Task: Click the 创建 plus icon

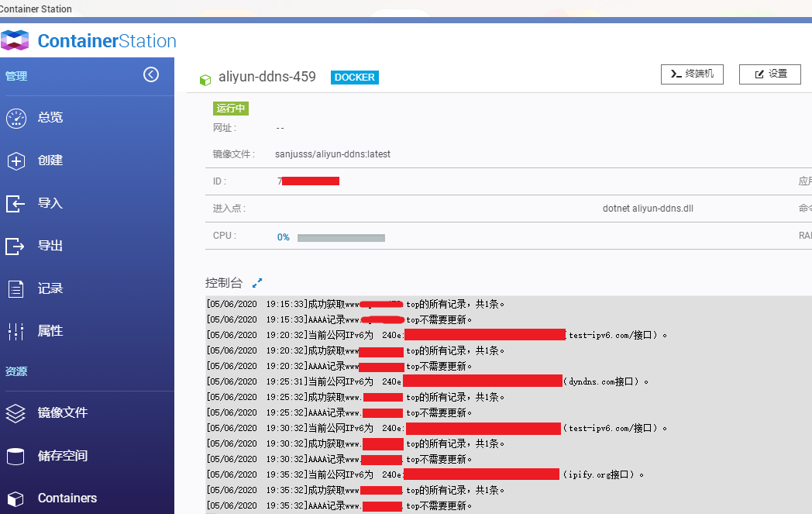Action: tap(16, 161)
